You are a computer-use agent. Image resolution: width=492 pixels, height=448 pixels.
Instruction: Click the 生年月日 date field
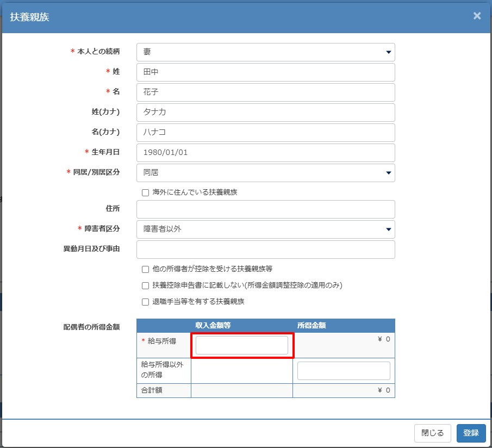coord(265,153)
